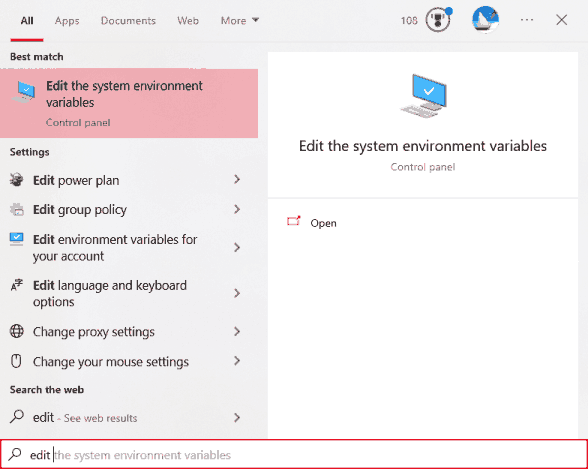Click the large preview computer icon
588x469 pixels.
coord(423,96)
